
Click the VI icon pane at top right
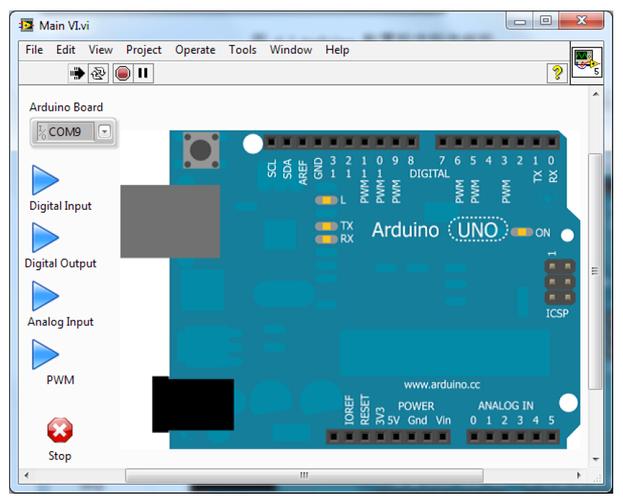coord(587,63)
